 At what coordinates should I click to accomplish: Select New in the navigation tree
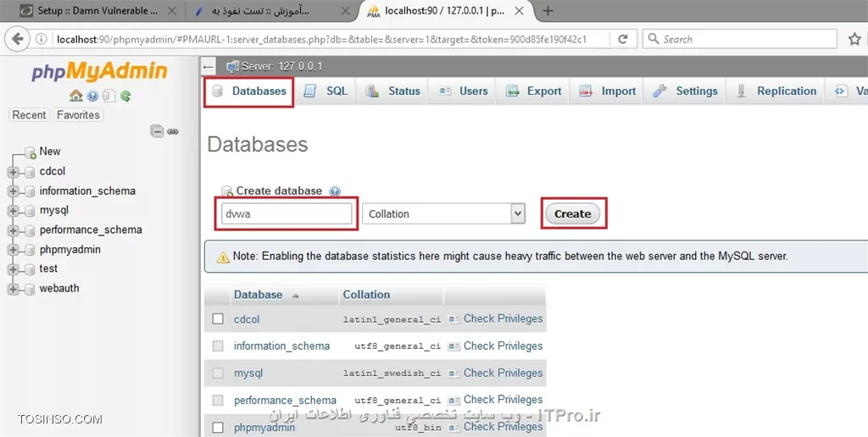[x=50, y=152]
